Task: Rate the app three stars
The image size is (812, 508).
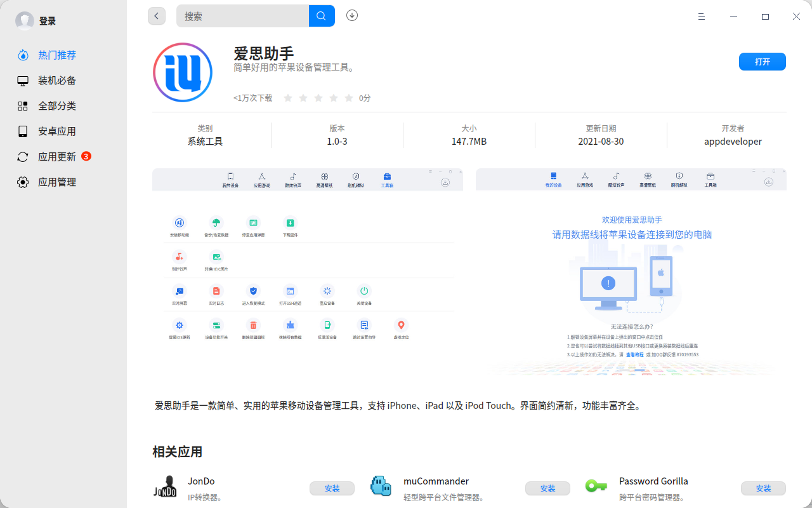Action: 318,98
